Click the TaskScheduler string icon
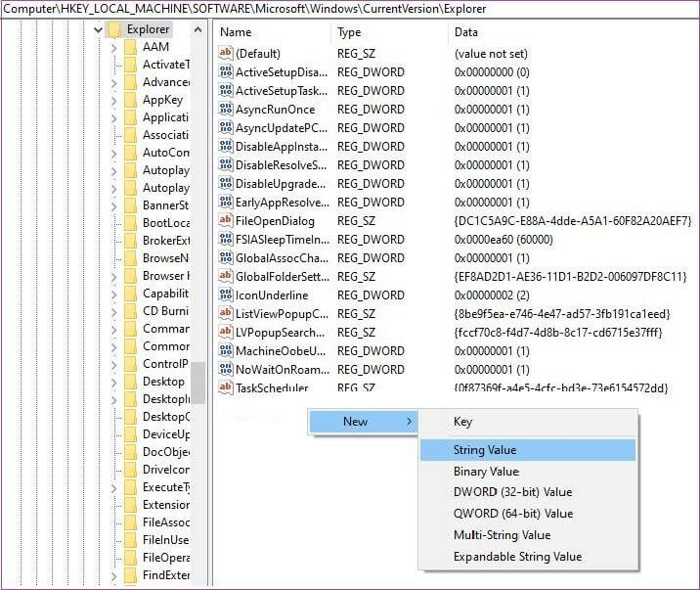 [x=226, y=387]
